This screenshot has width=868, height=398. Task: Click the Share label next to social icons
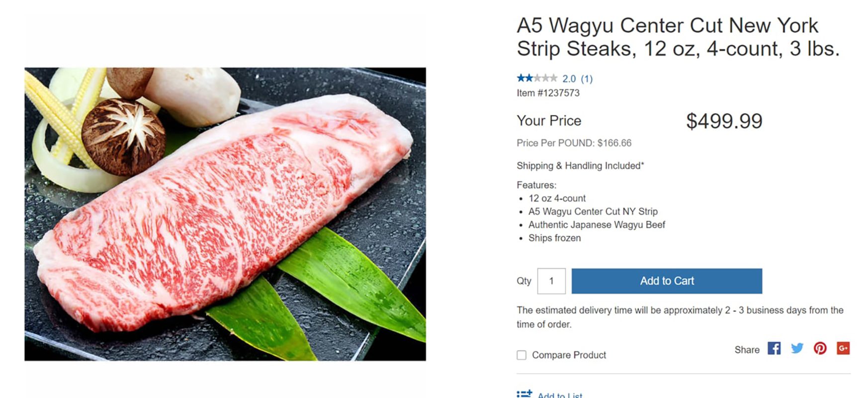coord(747,349)
